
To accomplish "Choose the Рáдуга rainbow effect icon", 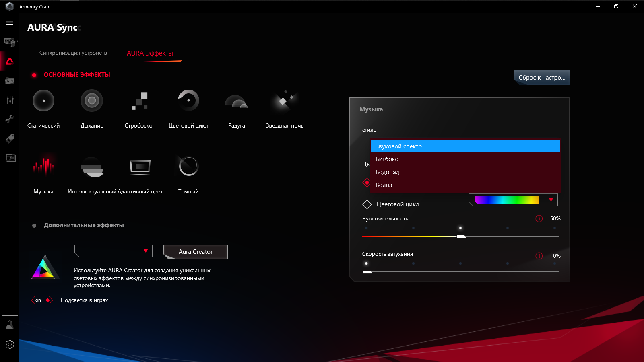I will coord(236,101).
